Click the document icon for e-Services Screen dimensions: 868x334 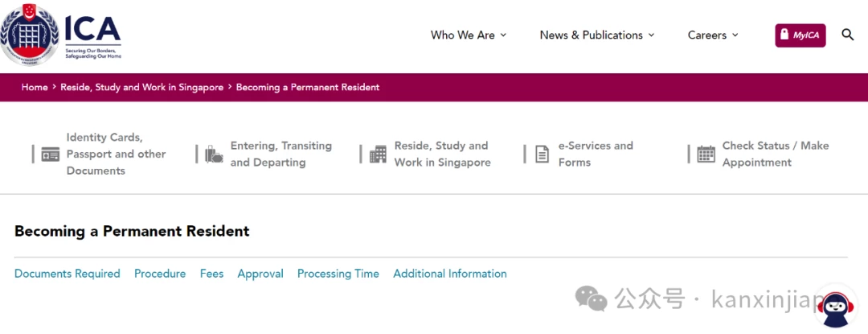tap(542, 154)
